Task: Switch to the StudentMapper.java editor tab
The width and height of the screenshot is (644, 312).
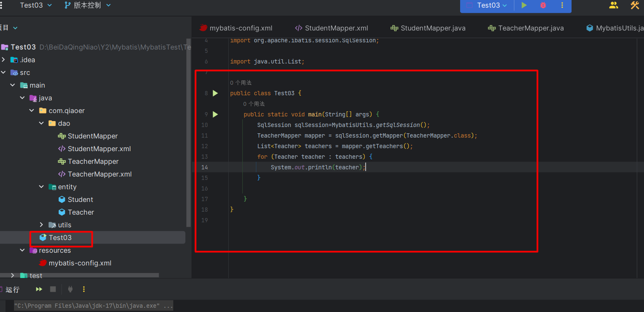Action: coord(428,28)
